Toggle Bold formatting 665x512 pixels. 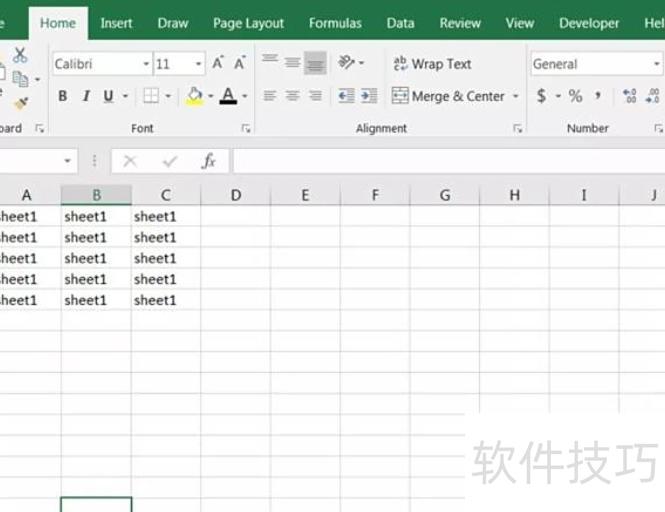pos(63,96)
